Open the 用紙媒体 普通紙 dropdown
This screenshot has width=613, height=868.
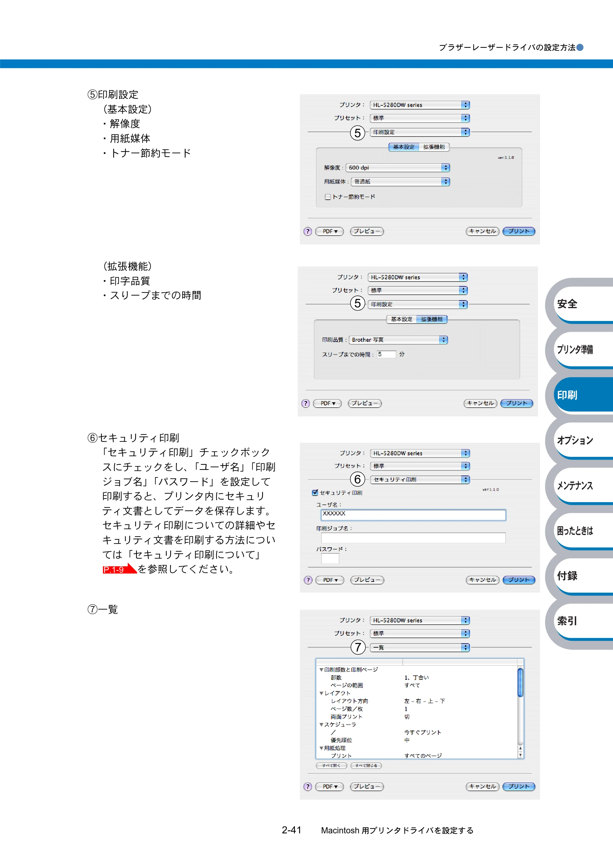400,182
